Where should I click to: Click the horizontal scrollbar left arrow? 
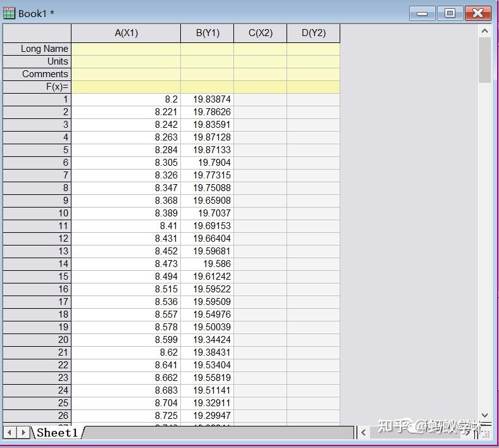coord(364,432)
